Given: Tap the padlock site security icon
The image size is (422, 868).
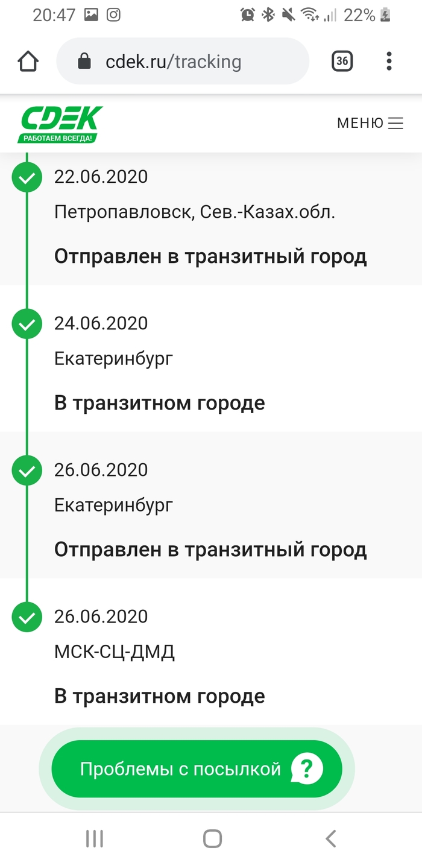Looking at the screenshot, I should coord(85,62).
